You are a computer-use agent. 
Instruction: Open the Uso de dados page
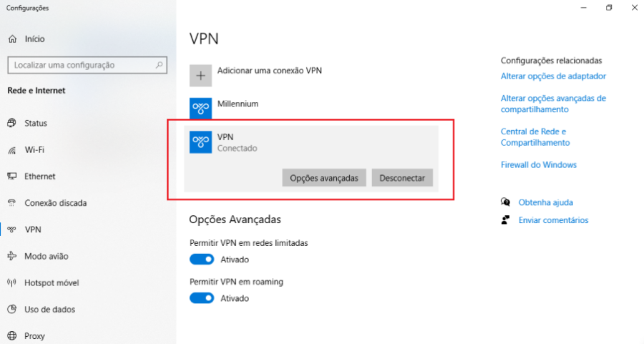pos(49,310)
